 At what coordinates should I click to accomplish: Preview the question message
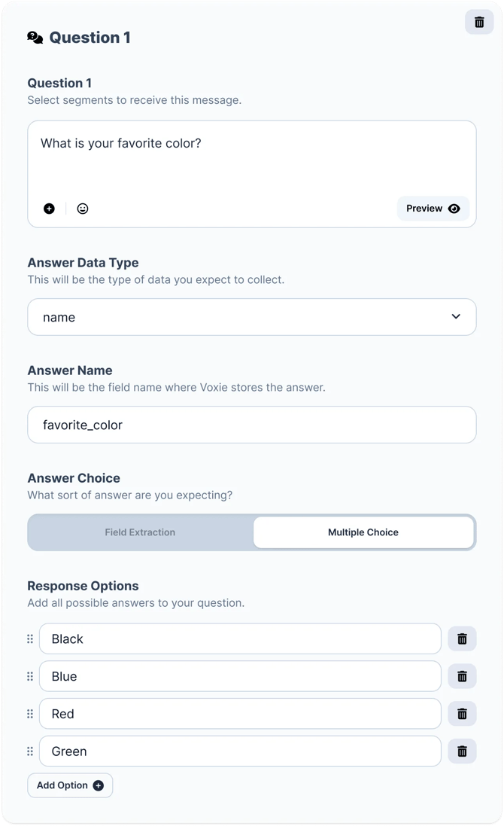[433, 209]
